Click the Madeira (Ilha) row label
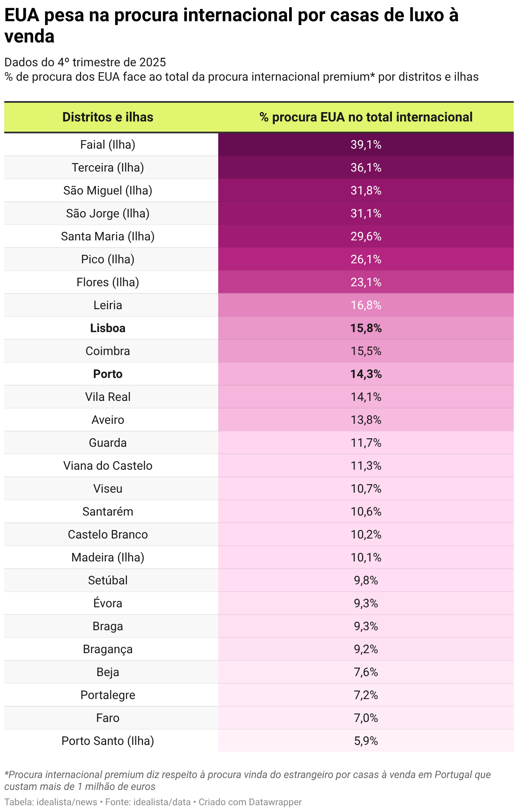 point(108,558)
